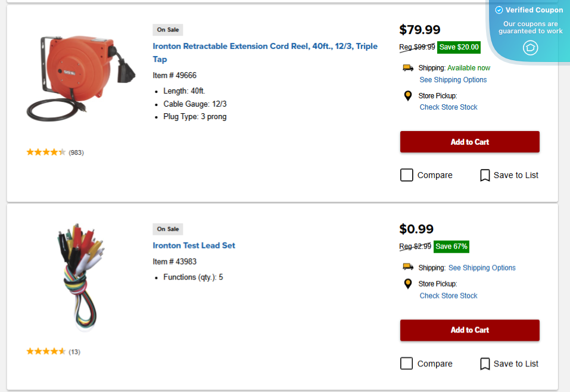
Task: Click the star rating with 983 reviews
Action: coord(46,153)
